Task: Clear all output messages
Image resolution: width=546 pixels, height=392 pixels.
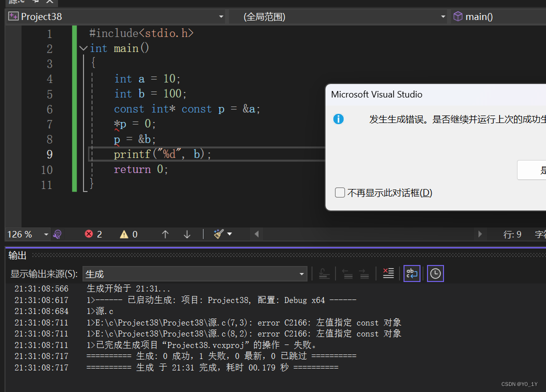Action: 389,273
